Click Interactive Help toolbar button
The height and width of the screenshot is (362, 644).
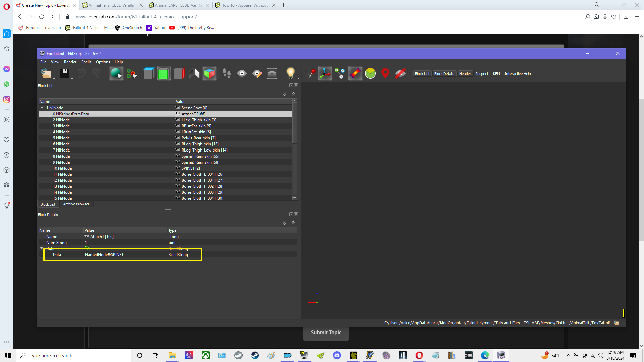point(518,74)
